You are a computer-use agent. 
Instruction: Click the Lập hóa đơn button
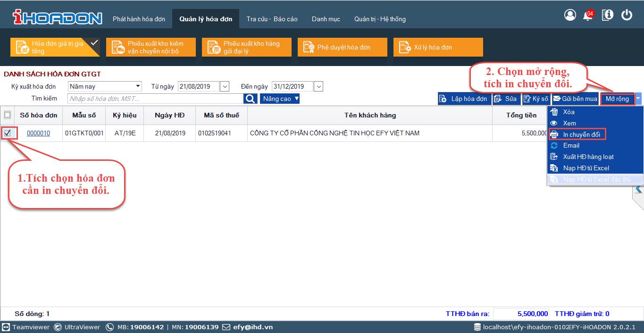coord(464,99)
